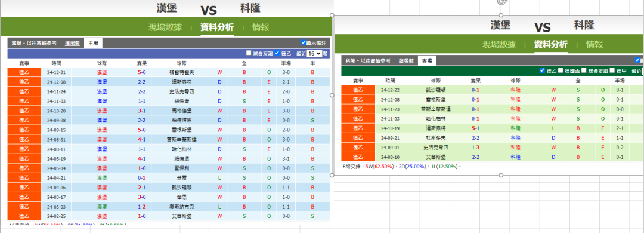644x233 pixels.
Task: Click date 24-08-31 in left panel
Action: [57, 139]
